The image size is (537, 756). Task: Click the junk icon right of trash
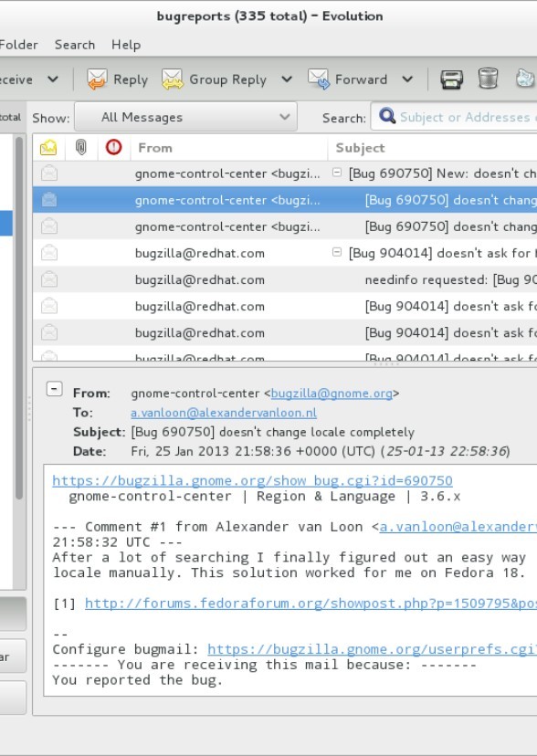click(525, 79)
